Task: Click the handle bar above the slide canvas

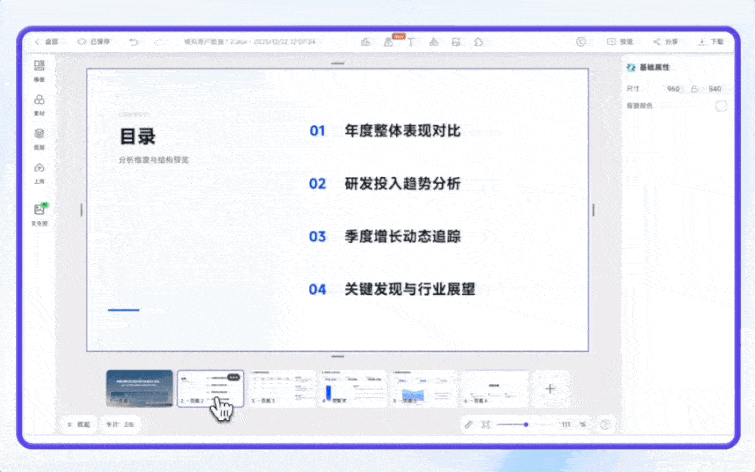Action: pos(338,63)
